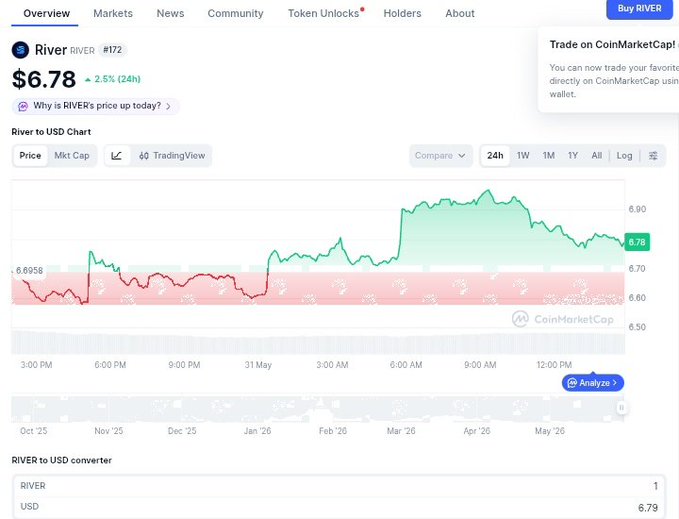Screen dimensions: 679x519
Task: Click the 'River to USD Chart' heading
Action: pyautogui.click(x=51, y=132)
